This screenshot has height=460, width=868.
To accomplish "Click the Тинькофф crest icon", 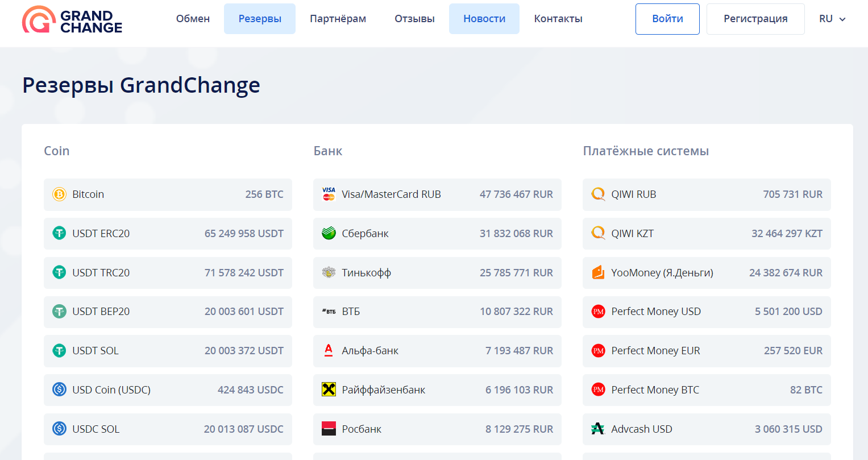I will (329, 272).
